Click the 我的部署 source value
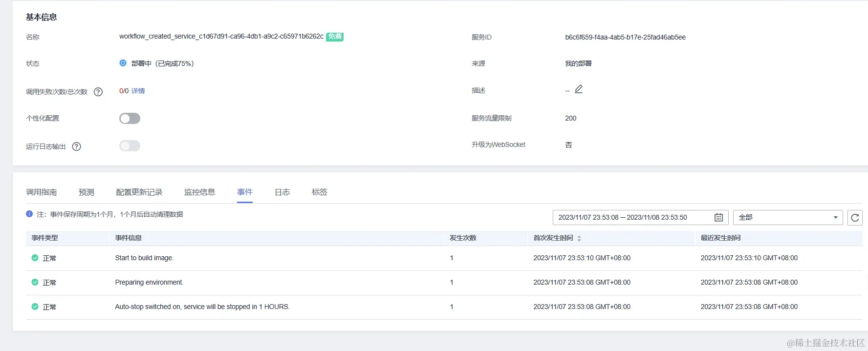The width and height of the screenshot is (868, 351). click(579, 63)
